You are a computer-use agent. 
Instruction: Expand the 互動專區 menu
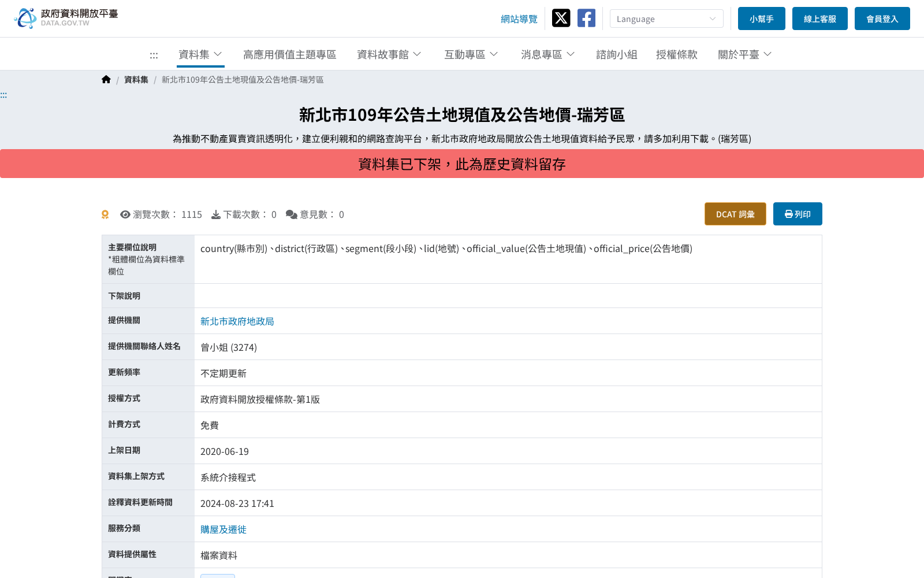(x=471, y=54)
